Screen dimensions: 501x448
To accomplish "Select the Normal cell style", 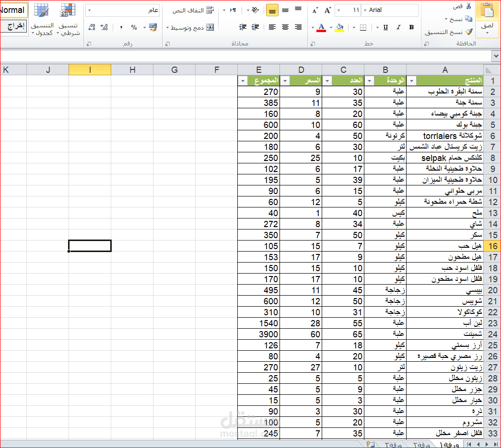I will pos(14,10).
